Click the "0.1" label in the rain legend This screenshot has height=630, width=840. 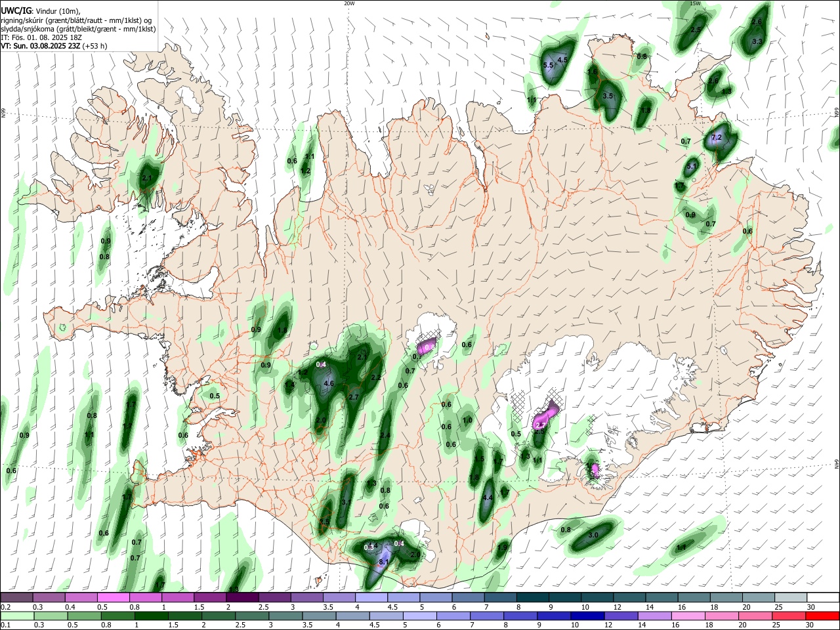coord(5,625)
